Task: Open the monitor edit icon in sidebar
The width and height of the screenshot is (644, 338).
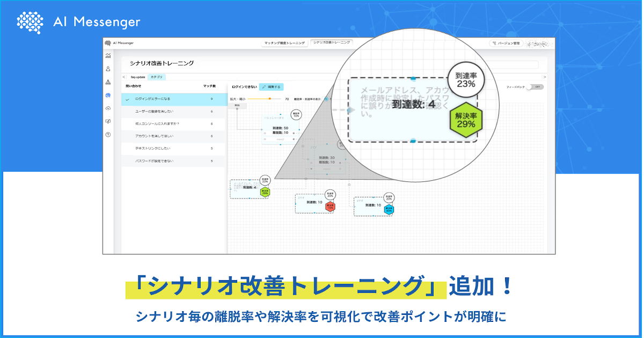Action: (x=108, y=122)
